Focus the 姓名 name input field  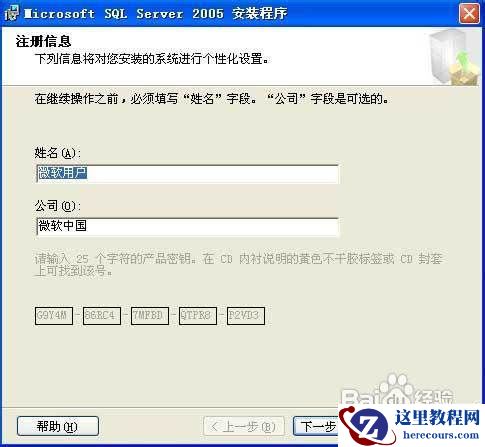click(x=187, y=174)
